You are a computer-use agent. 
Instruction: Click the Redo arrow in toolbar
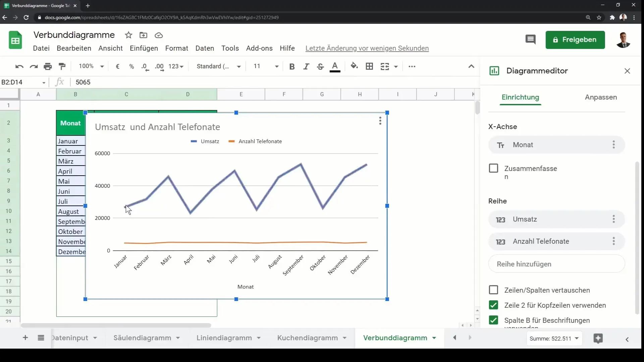click(34, 66)
